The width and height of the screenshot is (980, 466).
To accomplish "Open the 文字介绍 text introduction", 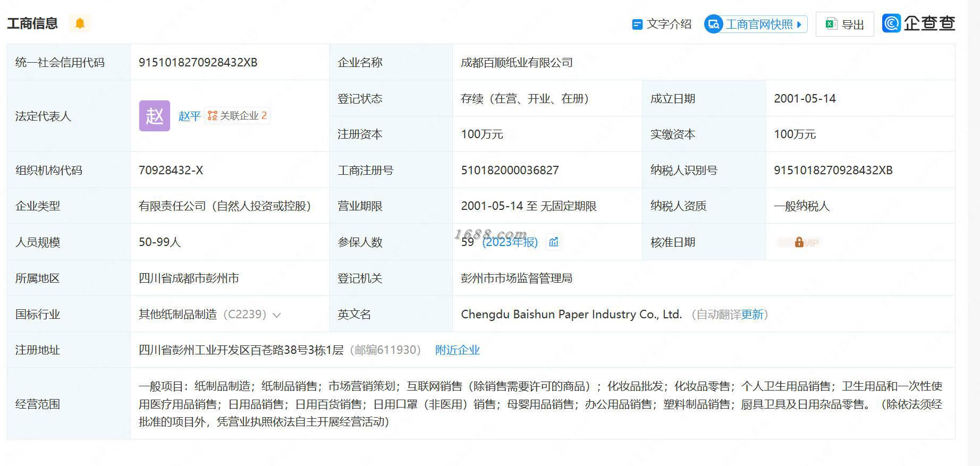I will click(x=662, y=24).
